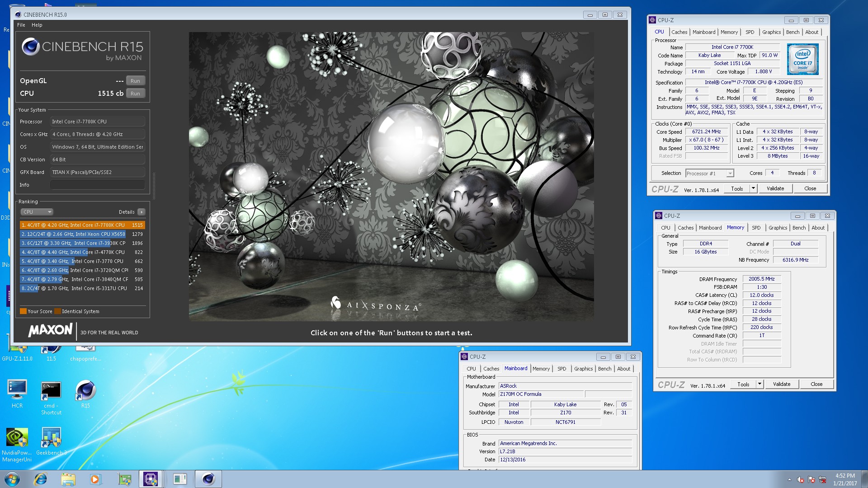Click the CPU-Z taskbar button
868x488 pixels.
[151, 479]
